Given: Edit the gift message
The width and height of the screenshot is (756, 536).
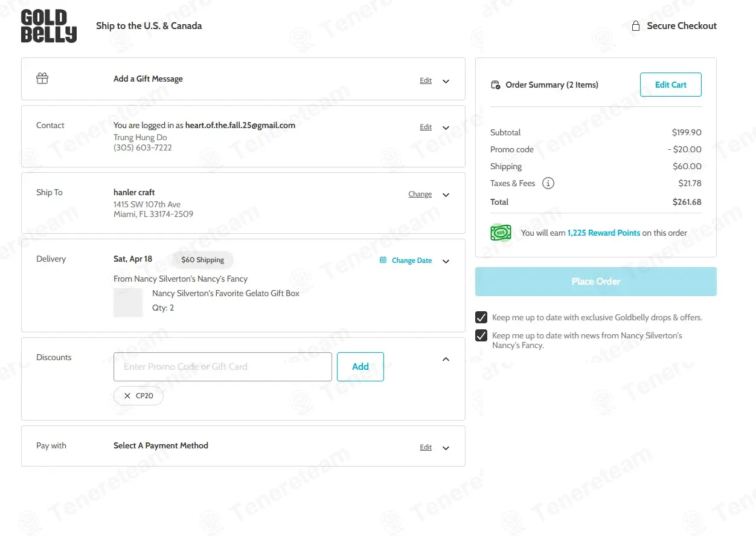Looking at the screenshot, I should pos(426,80).
